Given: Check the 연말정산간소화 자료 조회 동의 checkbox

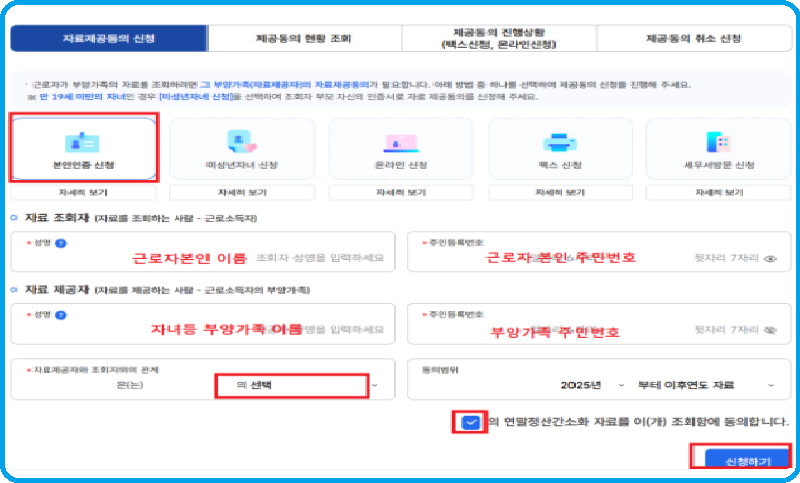Looking at the screenshot, I should [469, 422].
